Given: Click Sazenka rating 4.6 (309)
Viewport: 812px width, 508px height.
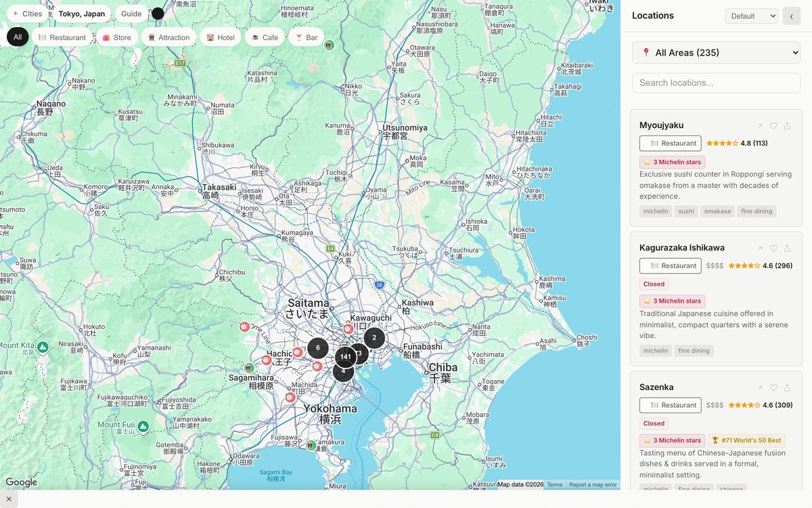Looking at the screenshot, I should pos(760,405).
